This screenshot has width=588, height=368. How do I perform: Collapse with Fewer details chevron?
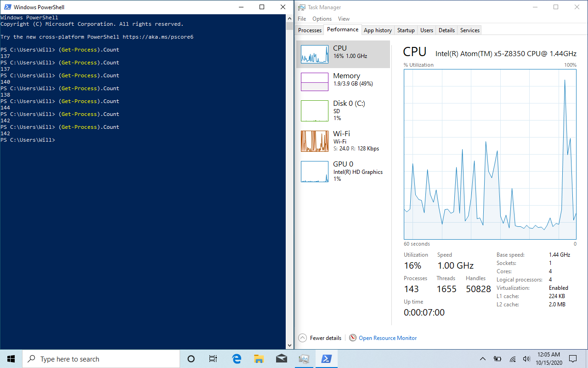coord(302,338)
